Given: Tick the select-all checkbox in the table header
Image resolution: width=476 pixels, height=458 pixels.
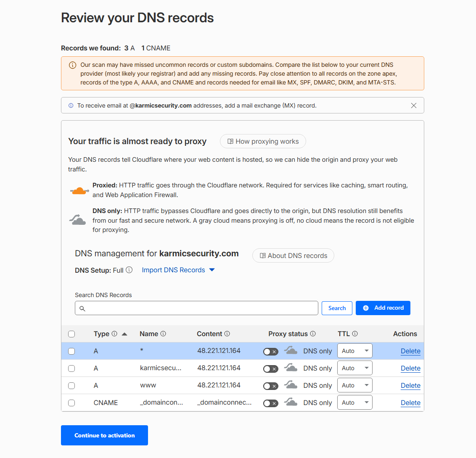Looking at the screenshot, I should click(x=71, y=334).
